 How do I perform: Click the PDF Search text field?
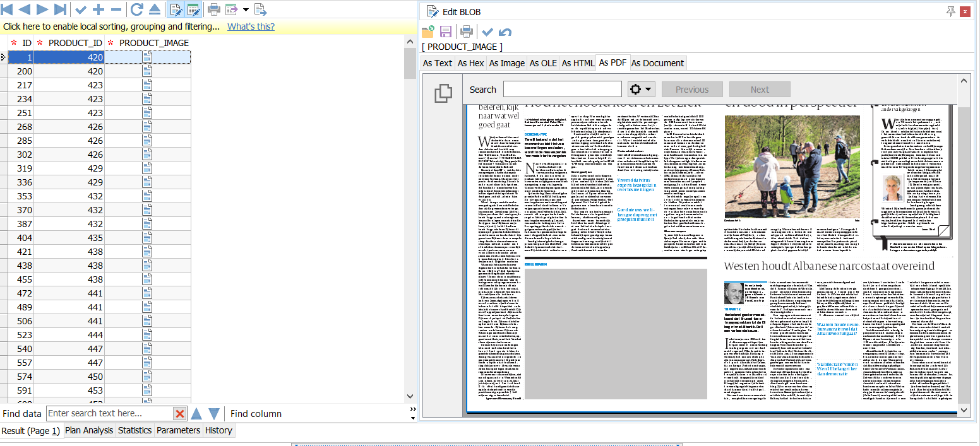pyautogui.click(x=562, y=89)
